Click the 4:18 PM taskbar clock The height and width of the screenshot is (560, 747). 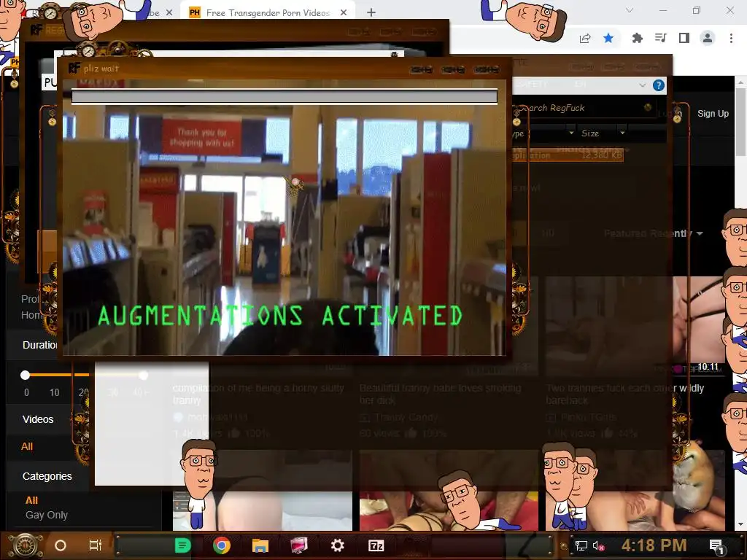point(654,545)
